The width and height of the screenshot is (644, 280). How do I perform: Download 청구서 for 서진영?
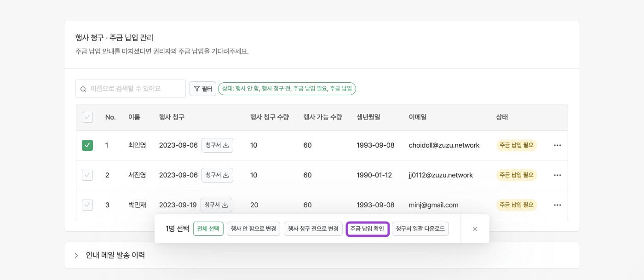coord(217,175)
